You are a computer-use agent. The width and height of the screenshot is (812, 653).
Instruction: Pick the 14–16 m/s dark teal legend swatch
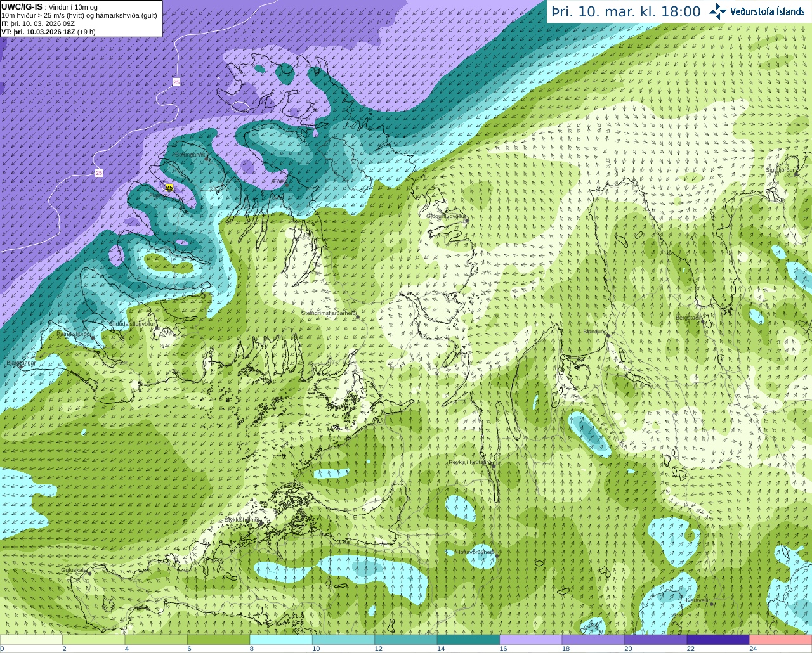469,640
